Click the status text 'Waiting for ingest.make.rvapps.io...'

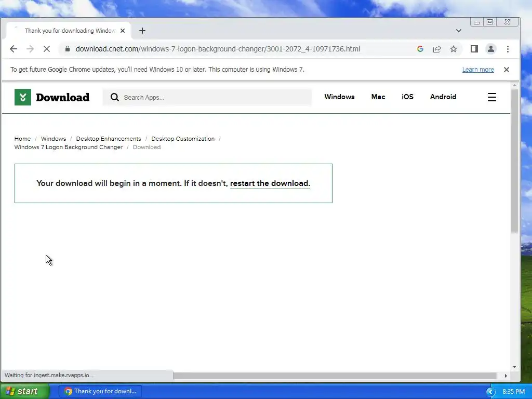49,375
